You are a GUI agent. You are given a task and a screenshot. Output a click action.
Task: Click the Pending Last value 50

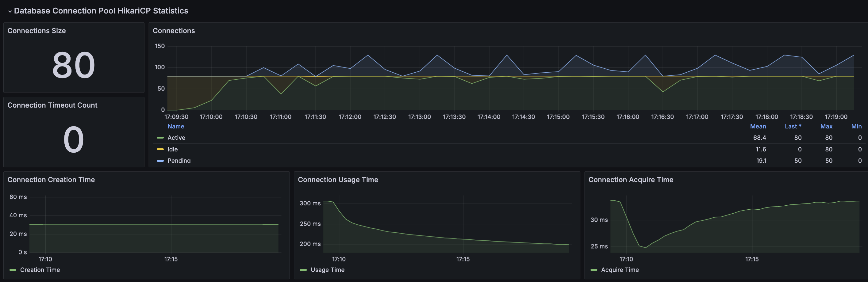click(x=798, y=161)
